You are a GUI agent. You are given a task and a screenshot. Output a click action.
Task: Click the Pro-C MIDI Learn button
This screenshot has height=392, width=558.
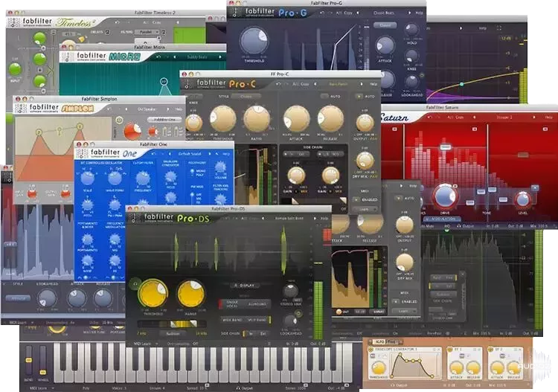pos(364,210)
